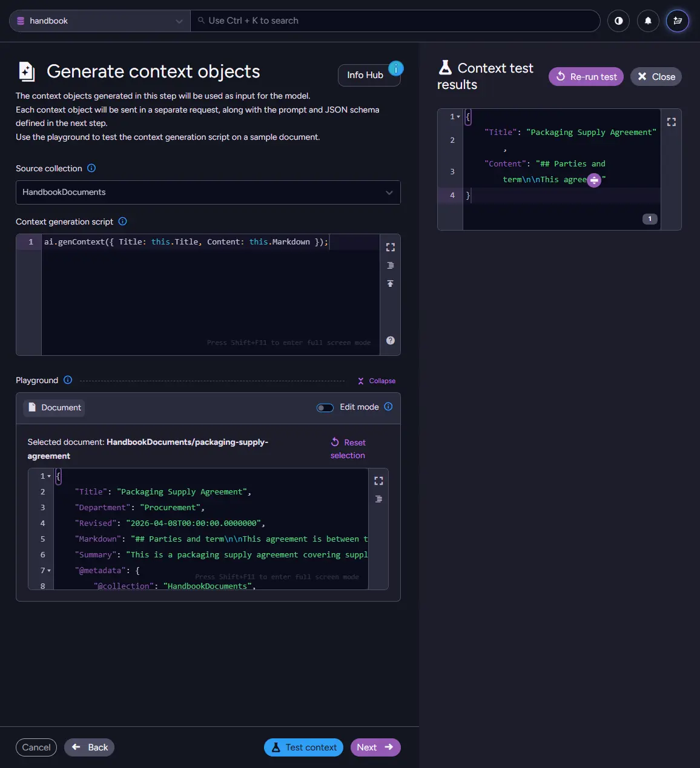Run Test context
Image resolution: width=700 pixels, height=768 pixels.
(x=304, y=747)
